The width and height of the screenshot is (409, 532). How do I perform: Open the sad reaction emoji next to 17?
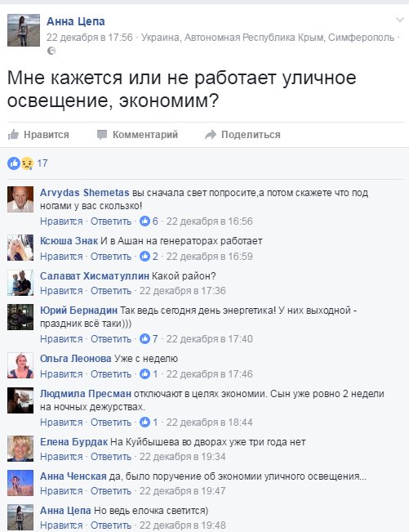click(27, 164)
